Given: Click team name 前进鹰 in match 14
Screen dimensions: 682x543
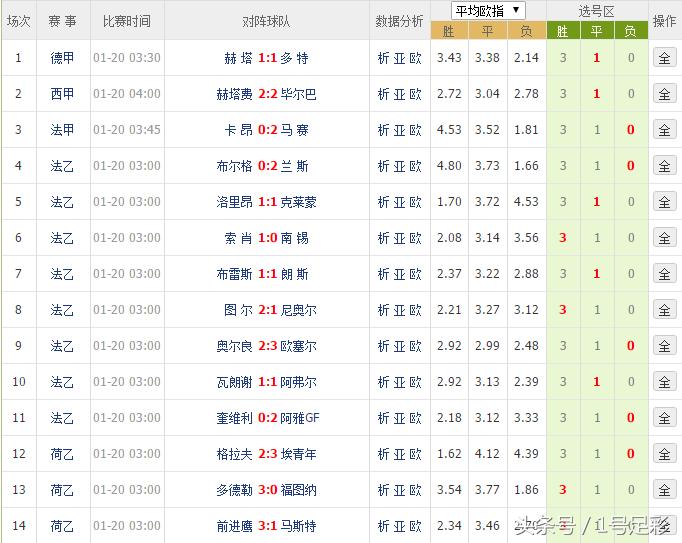Looking at the screenshot, I should pos(234,526).
